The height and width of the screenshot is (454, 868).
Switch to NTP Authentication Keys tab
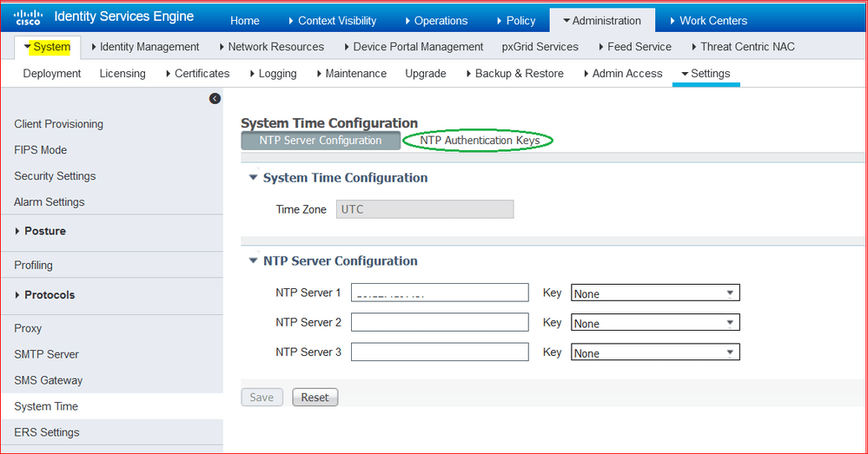pos(480,141)
